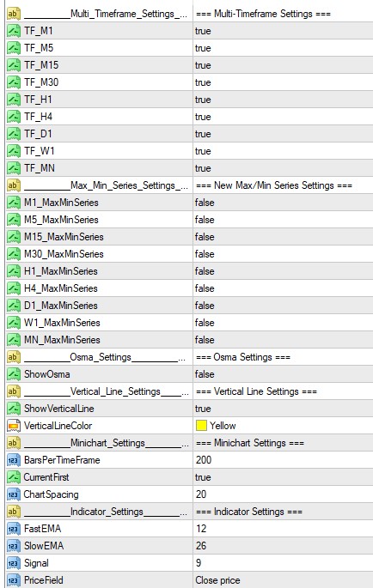Screen dimensions: 373x588
Task: Click the MN_MaxMinSeries boolean icon
Action: 14,340
